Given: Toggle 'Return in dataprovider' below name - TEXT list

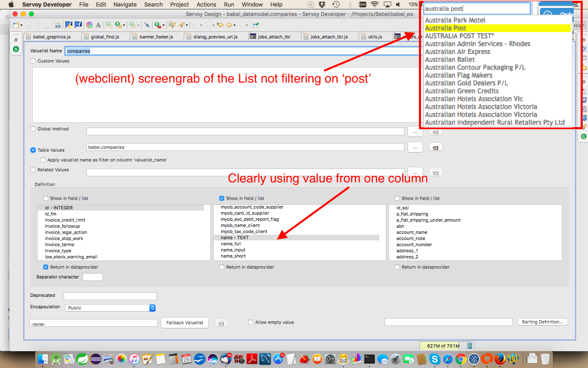Looking at the screenshot, I should tap(222, 267).
